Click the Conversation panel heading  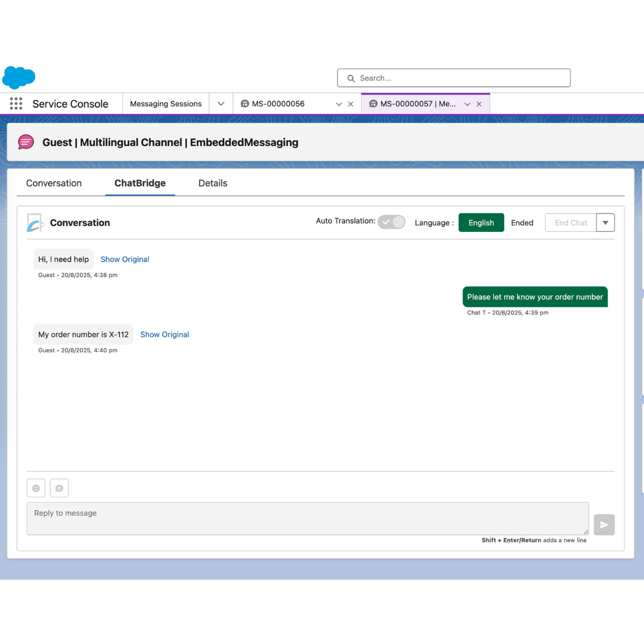pyautogui.click(x=80, y=223)
